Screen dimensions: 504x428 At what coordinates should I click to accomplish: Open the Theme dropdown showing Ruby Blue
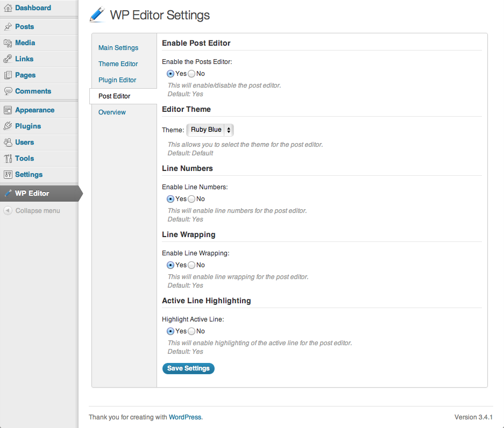tap(209, 130)
